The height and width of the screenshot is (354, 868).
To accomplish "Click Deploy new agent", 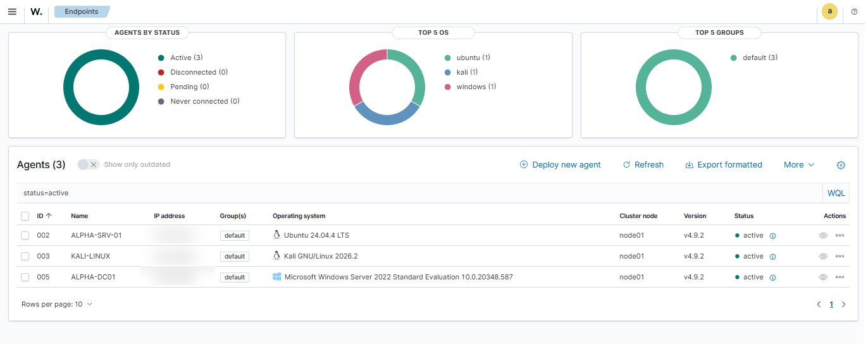I will tap(560, 164).
